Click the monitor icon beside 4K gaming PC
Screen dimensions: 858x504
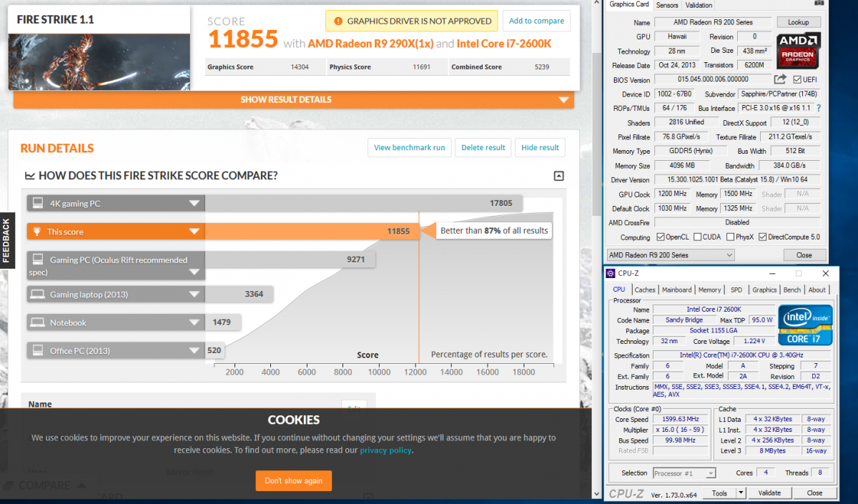(x=39, y=203)
